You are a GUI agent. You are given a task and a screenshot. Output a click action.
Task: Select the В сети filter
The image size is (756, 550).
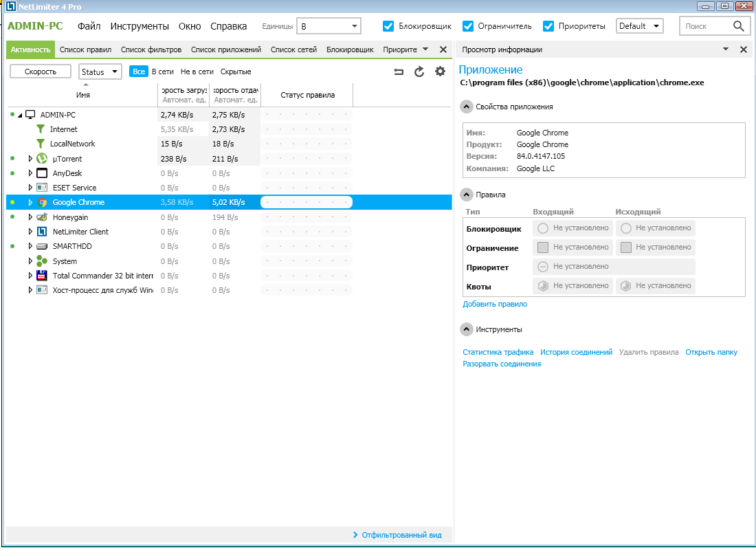point(162,72)
